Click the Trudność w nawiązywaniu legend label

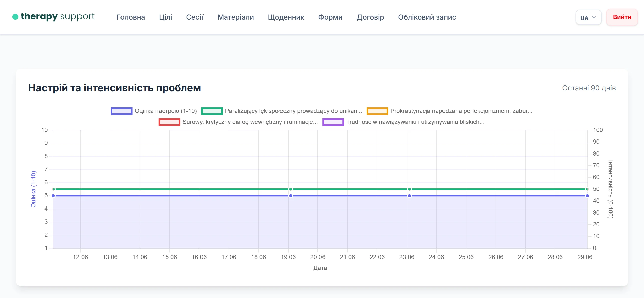click(415, 122)
